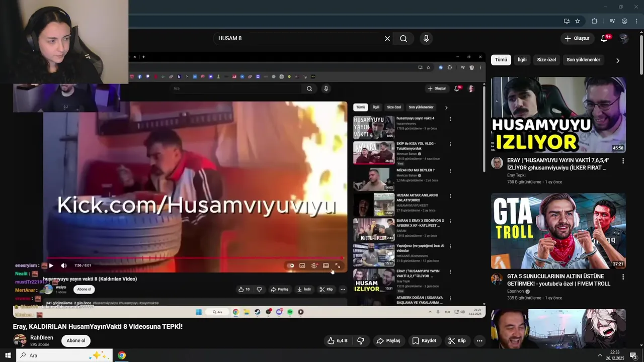Select the Tümü filter chip
The image size is (644, 362).
tap(501, 60)
